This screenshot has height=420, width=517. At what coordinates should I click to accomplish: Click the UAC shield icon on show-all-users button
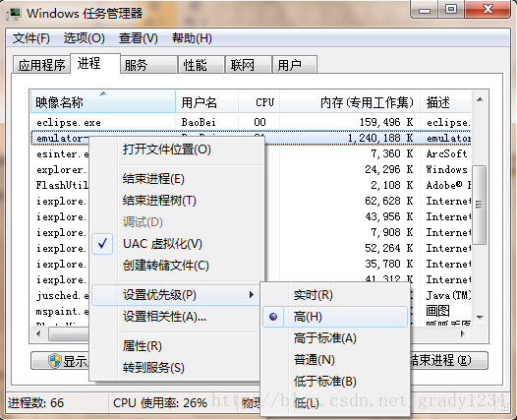[x=54, y=361]
